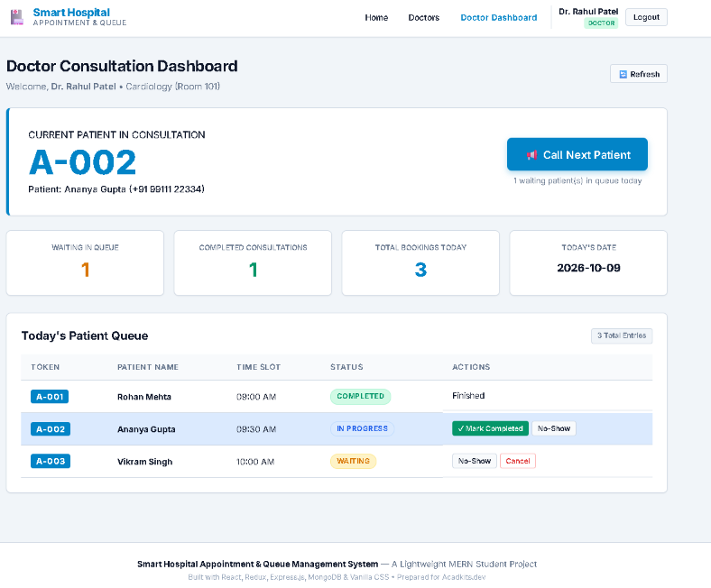This screenshot has height=588, width=711.
Task: Click the A-002 token badge in queue table
Action: pos(51,429)
